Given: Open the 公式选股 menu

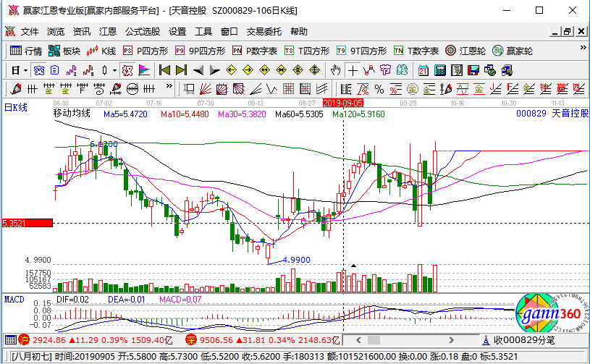Looking at the screenshot, I should point(143,32).
